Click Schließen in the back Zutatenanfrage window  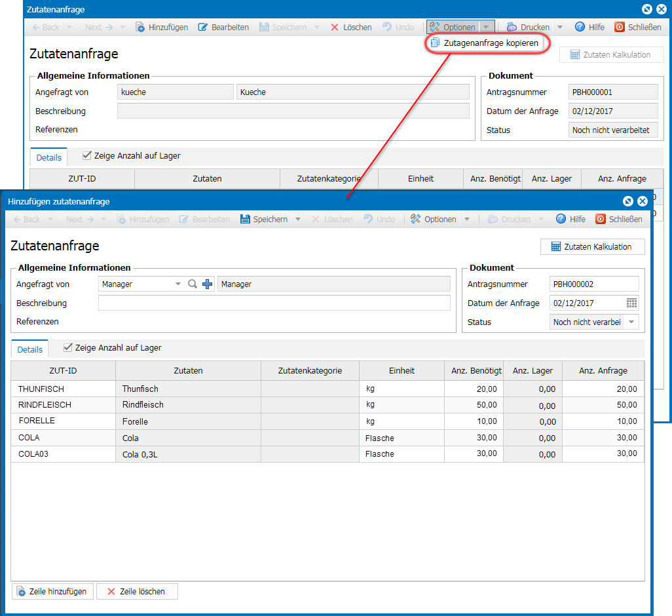pyautogui.click(x=638, y=27)
